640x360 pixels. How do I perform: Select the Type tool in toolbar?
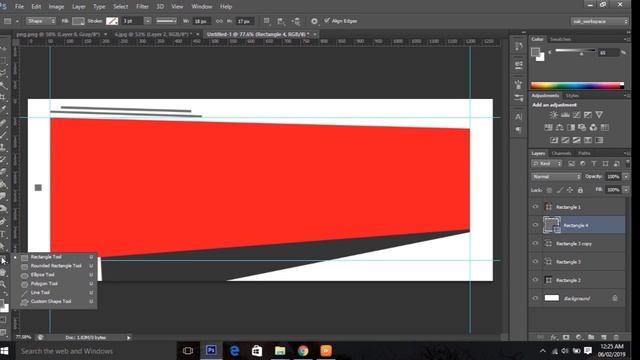[x=3, y=234]
